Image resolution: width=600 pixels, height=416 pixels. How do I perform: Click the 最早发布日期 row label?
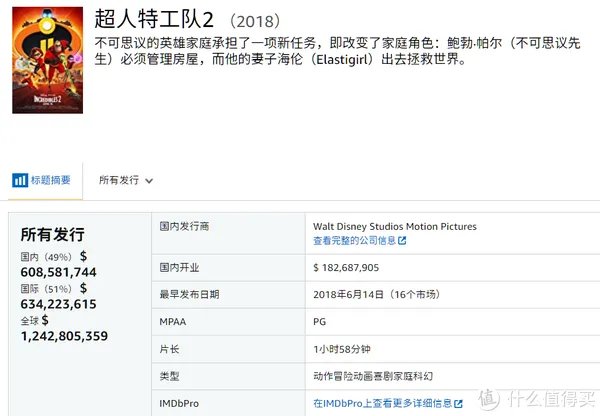(189, 294)
